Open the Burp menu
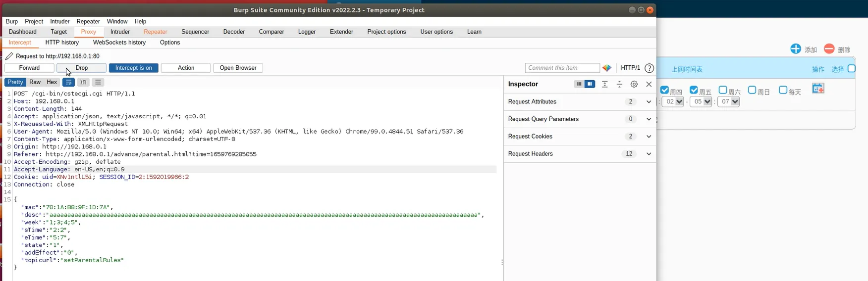 [12, 22]
